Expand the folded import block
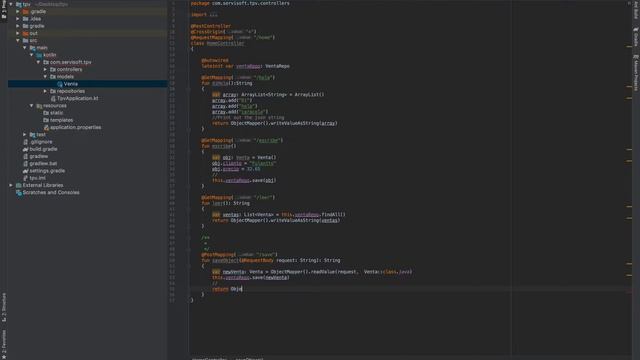The image size is (640, 360). click(213, 15)
